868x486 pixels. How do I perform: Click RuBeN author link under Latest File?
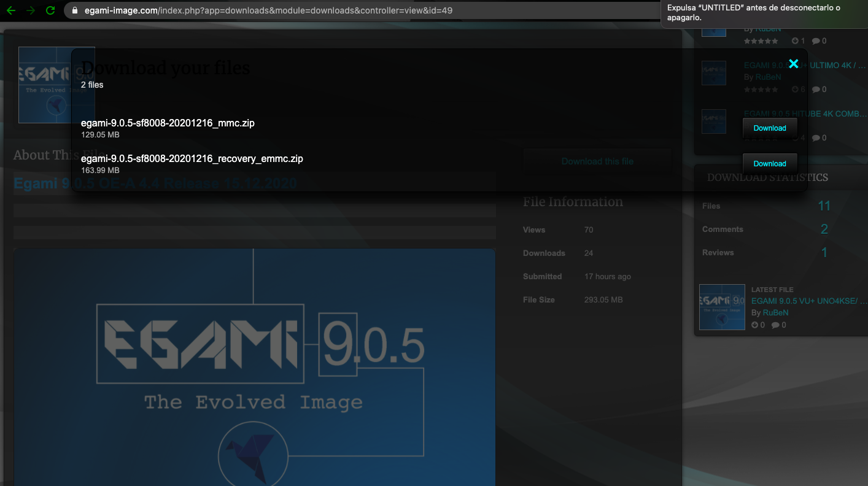(x=775, y=312)
